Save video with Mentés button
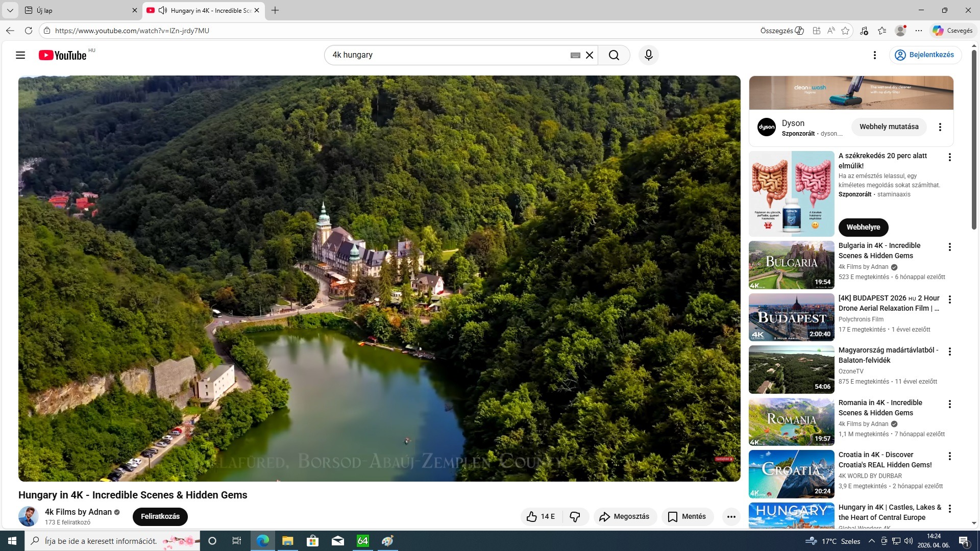Image resolution: width=980 pixels, height=551 pixels. pos(687,517)
